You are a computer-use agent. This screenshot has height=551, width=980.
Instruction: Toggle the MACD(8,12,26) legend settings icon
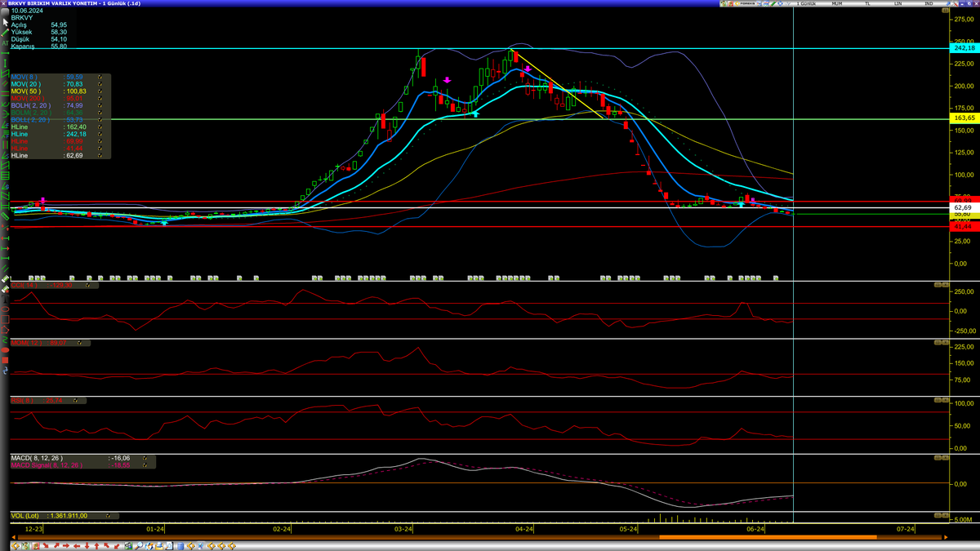(x=145, y=458)
